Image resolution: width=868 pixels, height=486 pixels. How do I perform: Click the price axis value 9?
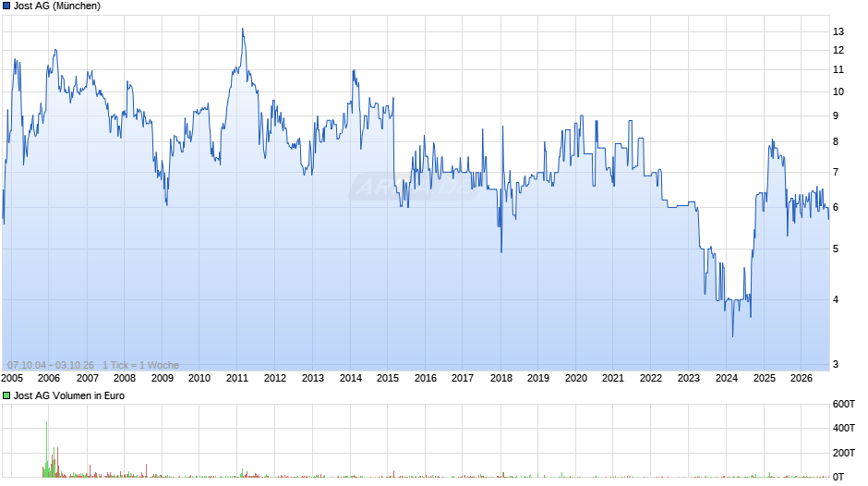pyautogui.click(x=836, y=115)
